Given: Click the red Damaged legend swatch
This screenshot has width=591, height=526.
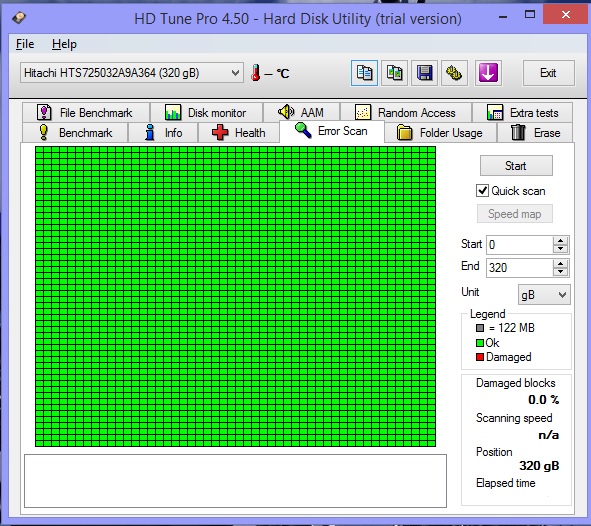Looking at the screenshot, I should click(480, 357).
